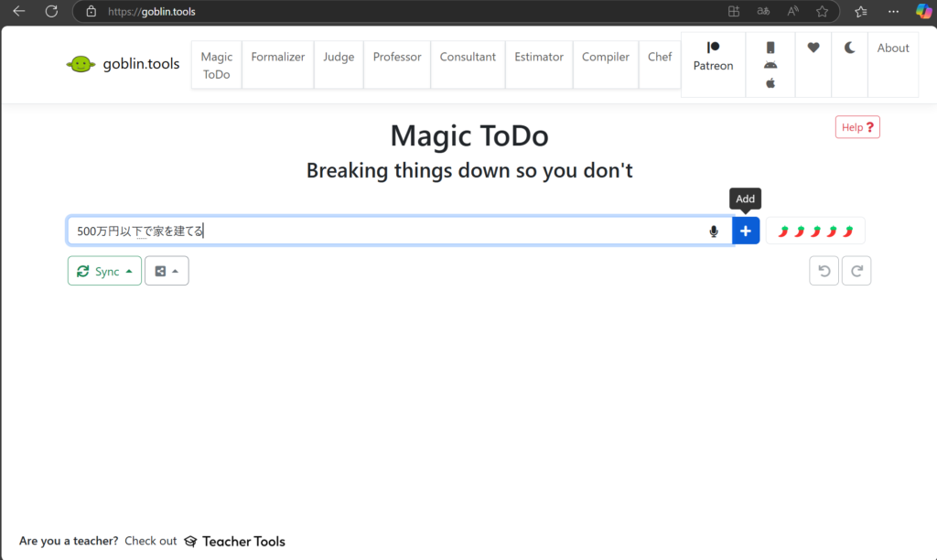Screen dimensions: 937x560
Task: Click the heart icon in navbar
Action: tap(813, 48)
